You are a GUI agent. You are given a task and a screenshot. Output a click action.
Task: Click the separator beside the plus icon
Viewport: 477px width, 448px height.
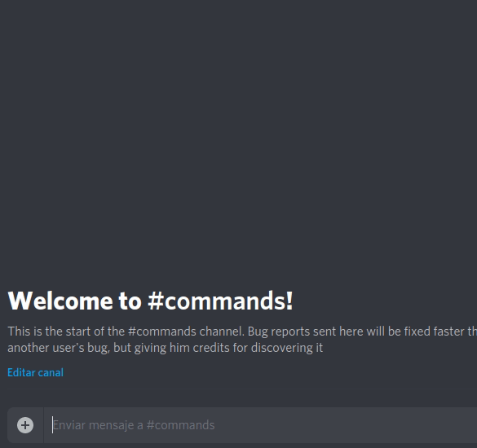point(43,425)
